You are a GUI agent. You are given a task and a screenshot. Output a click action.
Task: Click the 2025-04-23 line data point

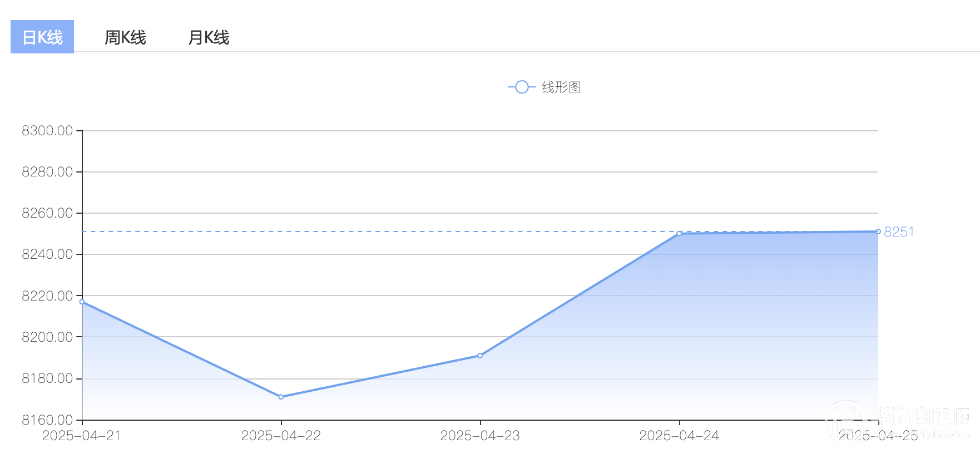click(x=480, y=356)
